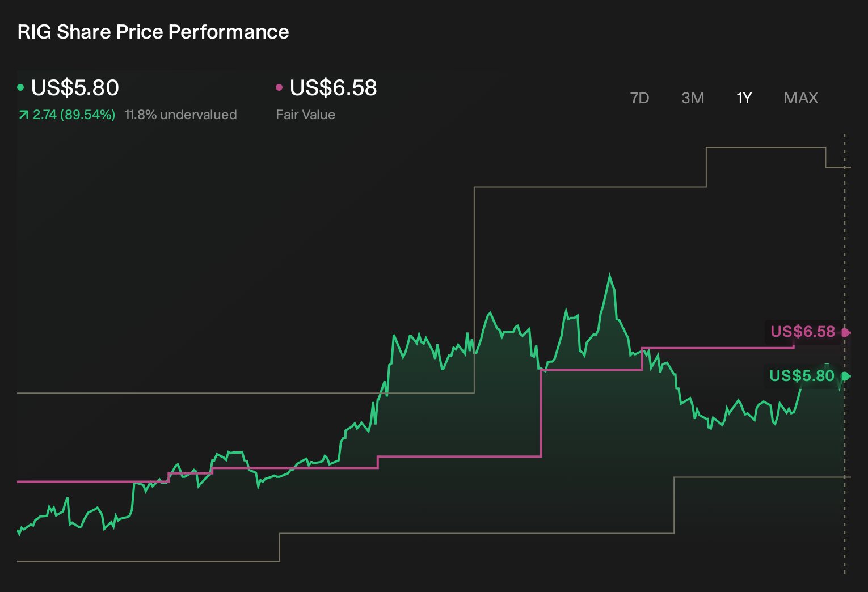868x592 pixels.
Task: Click the green dot beside US$5.80 header
Action: [20, 87]
